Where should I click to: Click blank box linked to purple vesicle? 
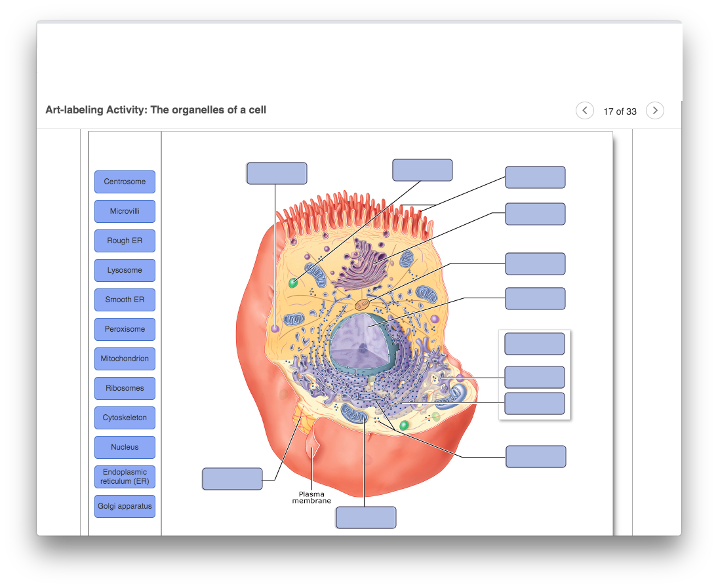tap(277, 174)
